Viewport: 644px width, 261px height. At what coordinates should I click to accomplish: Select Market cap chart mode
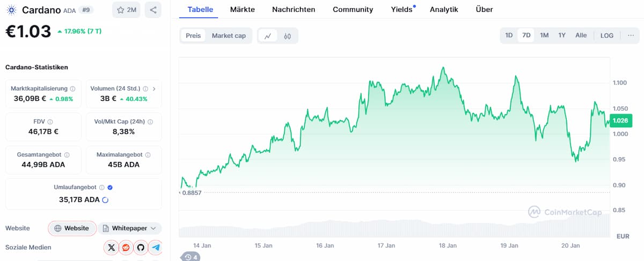click(x=229, y=35)
